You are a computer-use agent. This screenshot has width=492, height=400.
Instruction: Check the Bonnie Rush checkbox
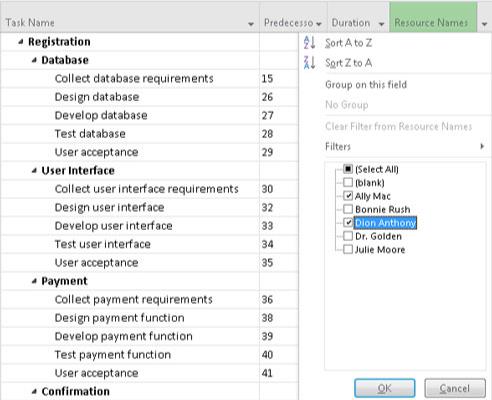[348, 209]
